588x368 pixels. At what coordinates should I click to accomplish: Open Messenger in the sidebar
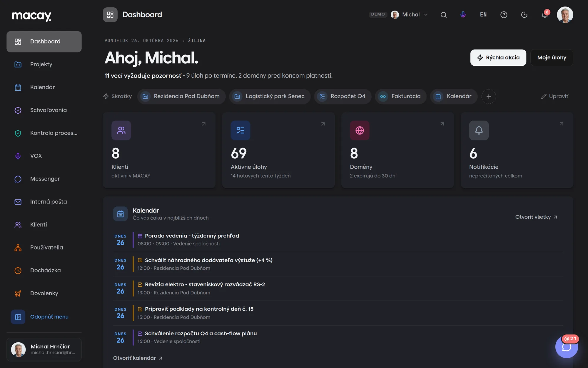tap(44, 179)
